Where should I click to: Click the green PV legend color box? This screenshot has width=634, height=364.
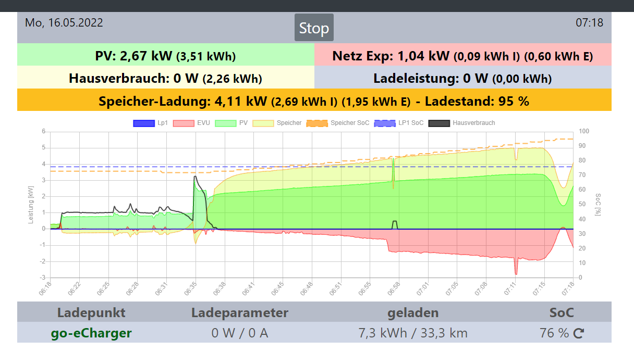(225, 123)
